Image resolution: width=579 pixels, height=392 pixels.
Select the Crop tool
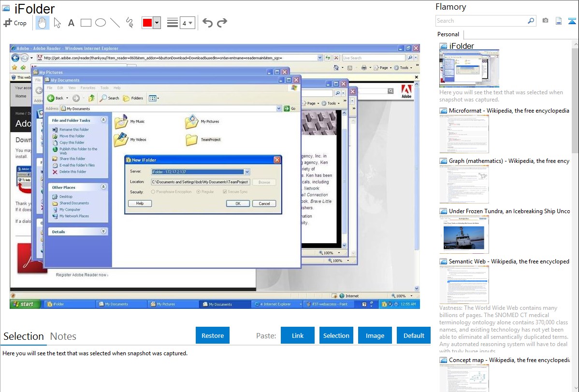(x=15, y=23)
